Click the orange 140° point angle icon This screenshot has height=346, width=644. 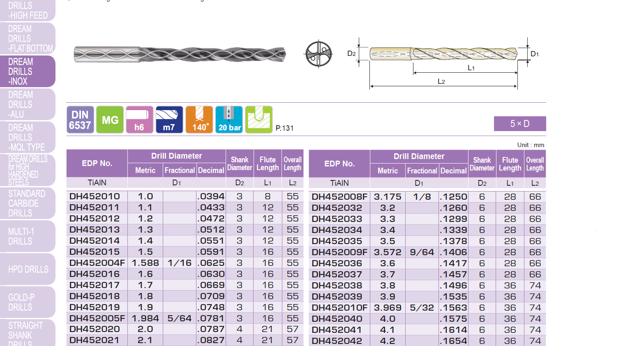199,120
